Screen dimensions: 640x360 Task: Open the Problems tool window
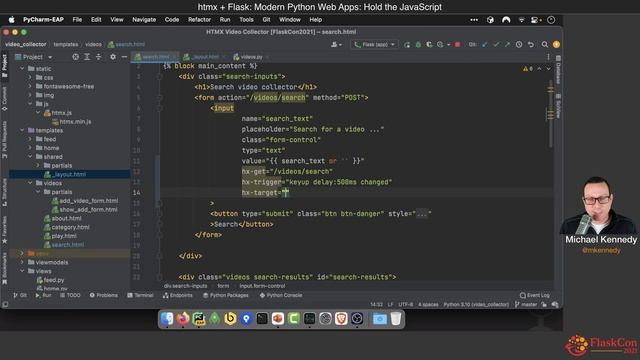tap(104, 295)
